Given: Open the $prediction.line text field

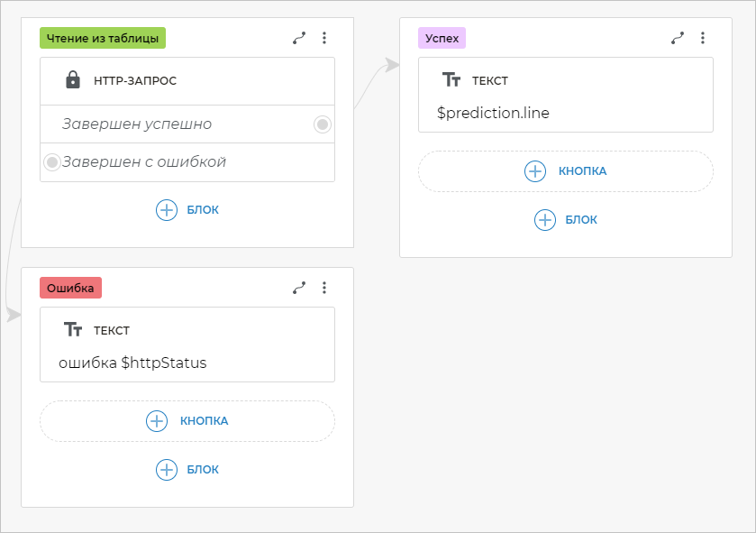Looking at the screenshot, I should [493, 114].
